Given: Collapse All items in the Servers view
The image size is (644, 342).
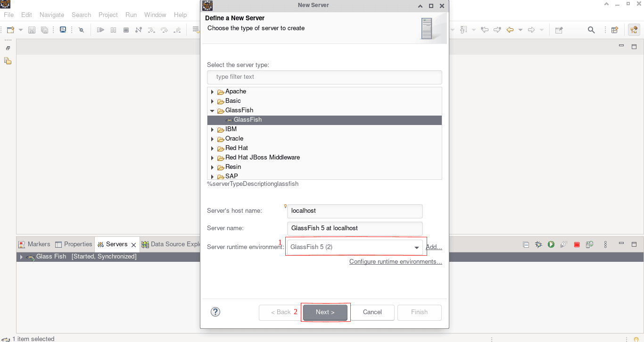Looking at the screenshot, I should [x=526, y=244].
